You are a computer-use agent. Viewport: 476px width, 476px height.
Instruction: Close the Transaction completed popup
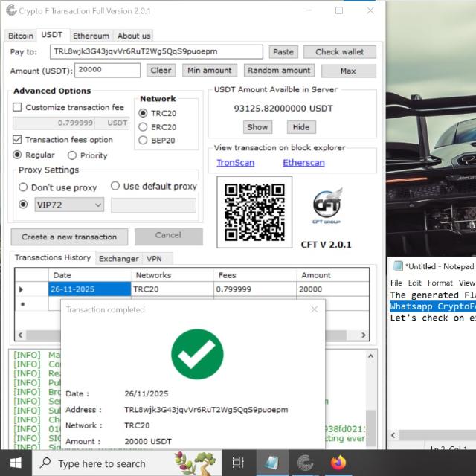[x=314, y=309]
